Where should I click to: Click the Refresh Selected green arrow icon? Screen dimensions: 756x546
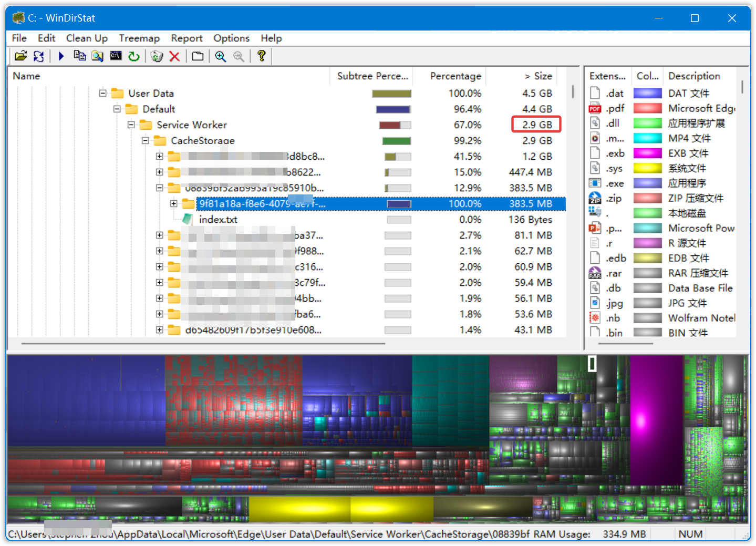pyautogui.click(x=134, y=56)
